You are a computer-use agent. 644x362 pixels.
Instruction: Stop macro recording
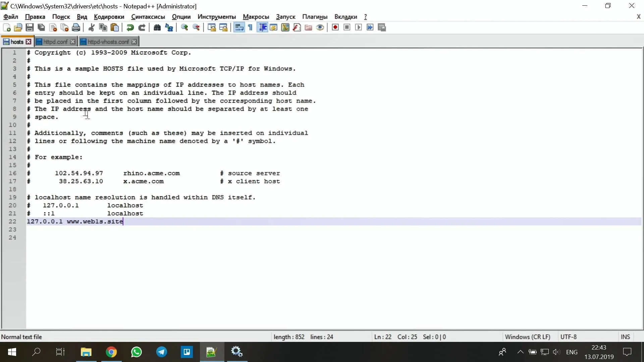click(x=347, y=27)
